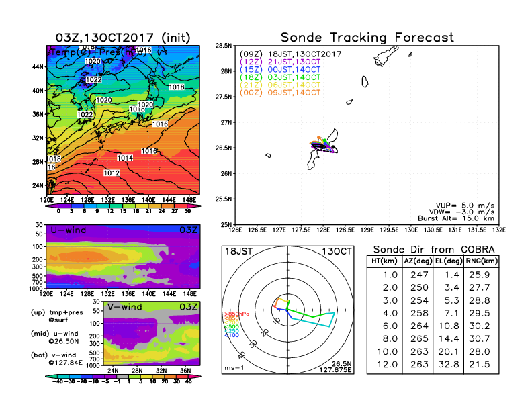Click the red '≥850hPa' polar legend entry
Screen dimensions: 532x411
pyautogui.click(x=237, y=314)
